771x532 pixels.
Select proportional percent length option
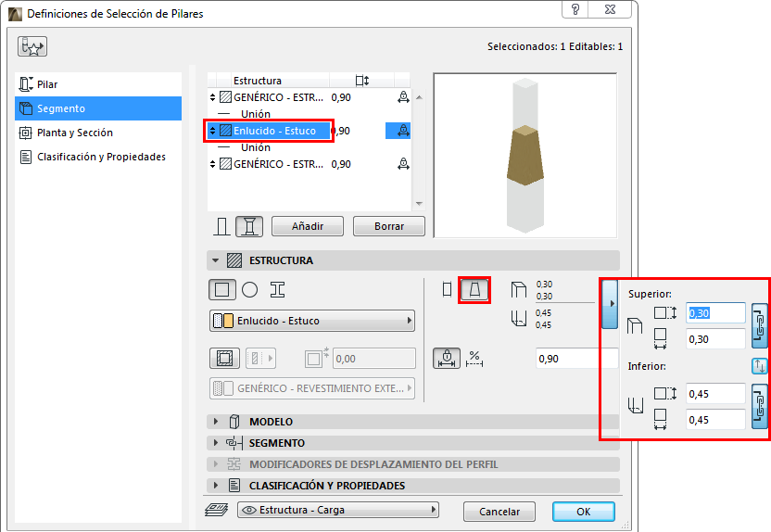coord(474,359)
